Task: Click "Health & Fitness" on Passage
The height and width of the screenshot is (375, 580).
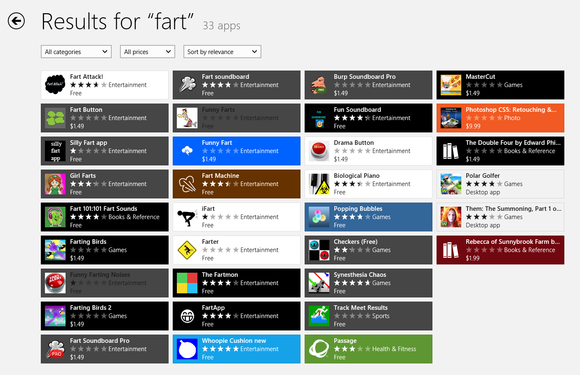Action: coord(394,349)
